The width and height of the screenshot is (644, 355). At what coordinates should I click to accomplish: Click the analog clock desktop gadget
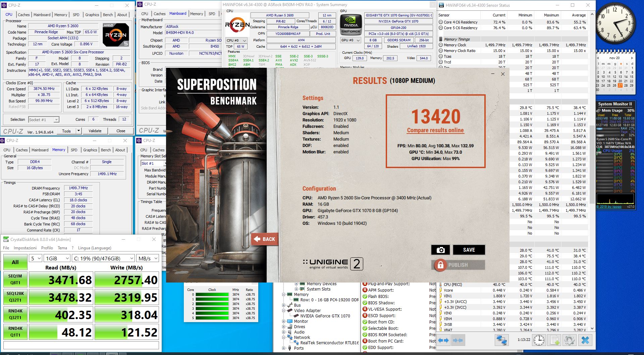click(616, 23)
